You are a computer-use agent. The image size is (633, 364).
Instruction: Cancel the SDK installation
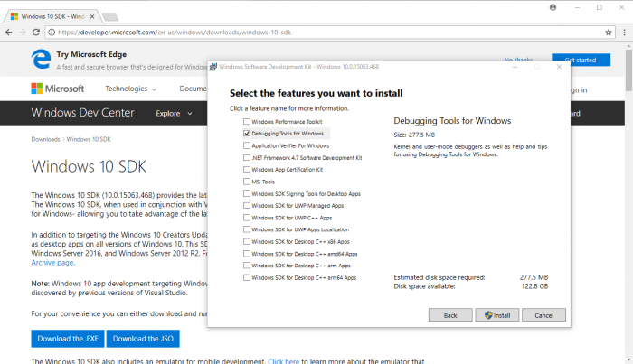[x=543, y=315]
